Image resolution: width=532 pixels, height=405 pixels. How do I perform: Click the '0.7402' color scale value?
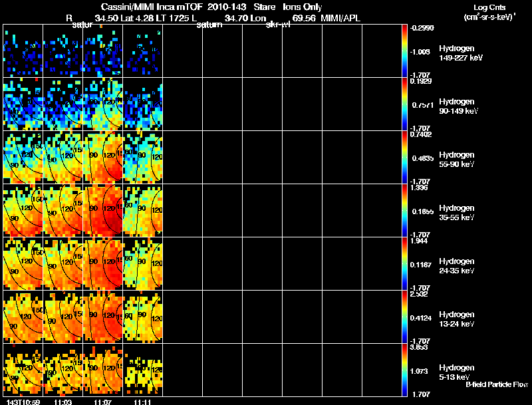tap(421, 134)
